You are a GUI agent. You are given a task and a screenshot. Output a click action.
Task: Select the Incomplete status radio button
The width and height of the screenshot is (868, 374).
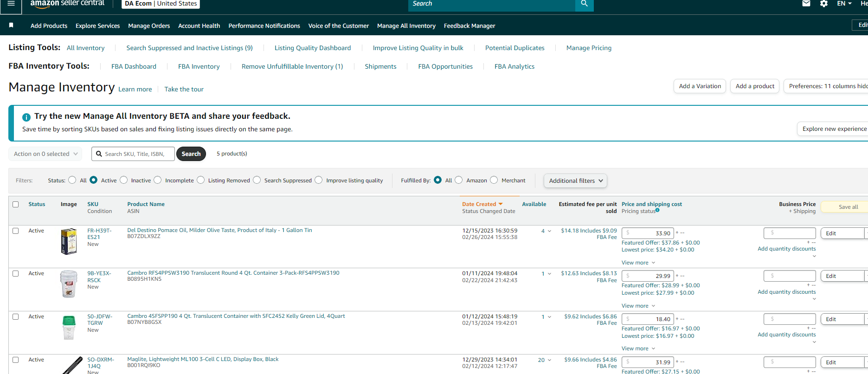tap(158, 180)
